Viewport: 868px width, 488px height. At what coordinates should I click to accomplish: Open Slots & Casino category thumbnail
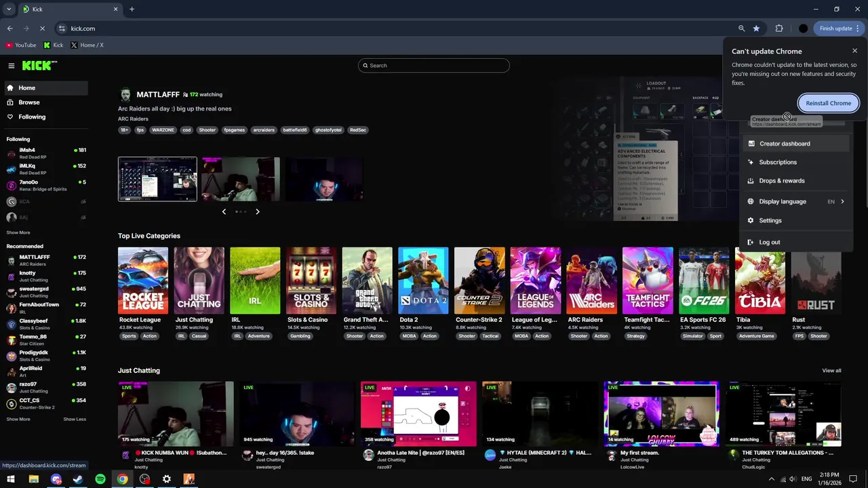[311, 281]
